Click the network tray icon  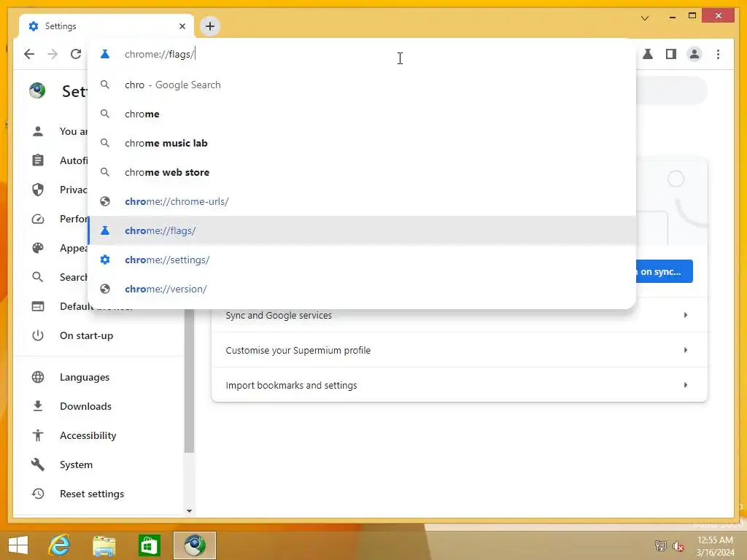point(660,545)
